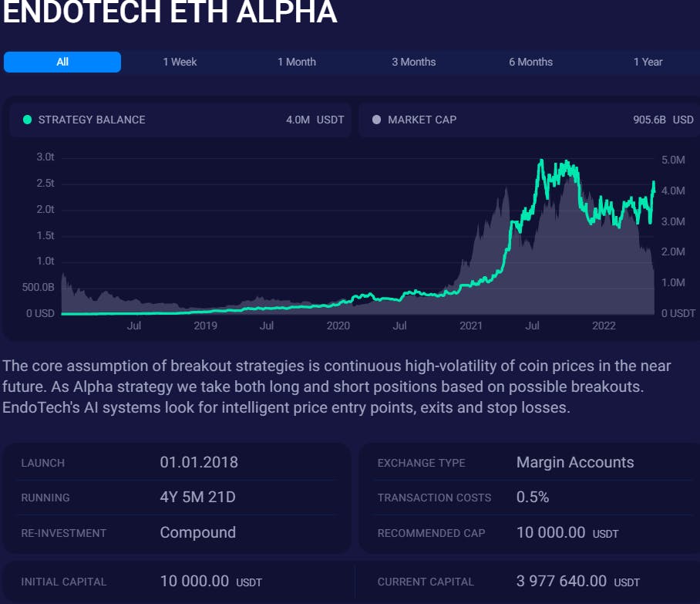Click the 2020 label on the time axis

338,326
